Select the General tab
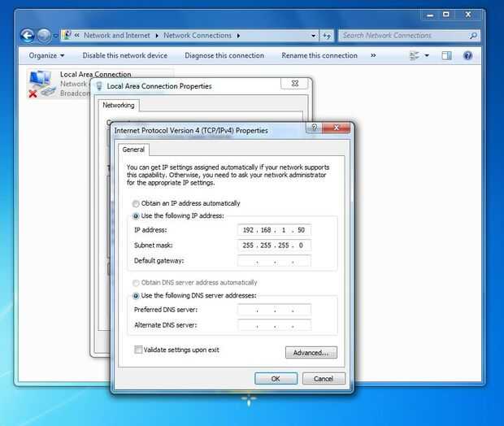 coord(133,150)
